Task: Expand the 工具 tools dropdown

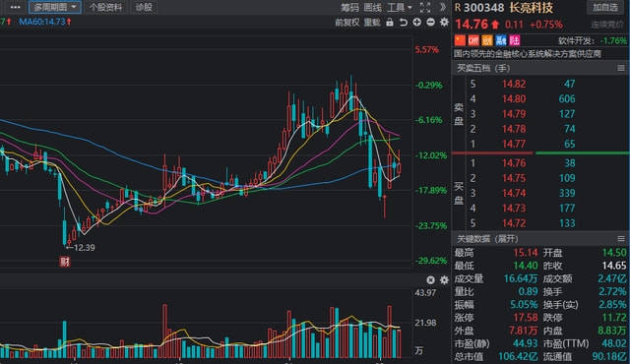Action: (x=400, y=7)
